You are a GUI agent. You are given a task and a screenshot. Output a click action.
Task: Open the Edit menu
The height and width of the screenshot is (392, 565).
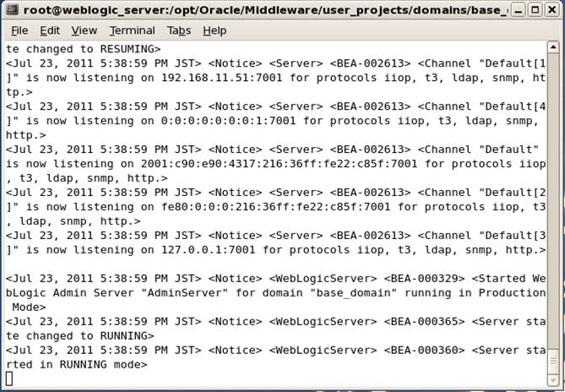click(x=50, y=30)
